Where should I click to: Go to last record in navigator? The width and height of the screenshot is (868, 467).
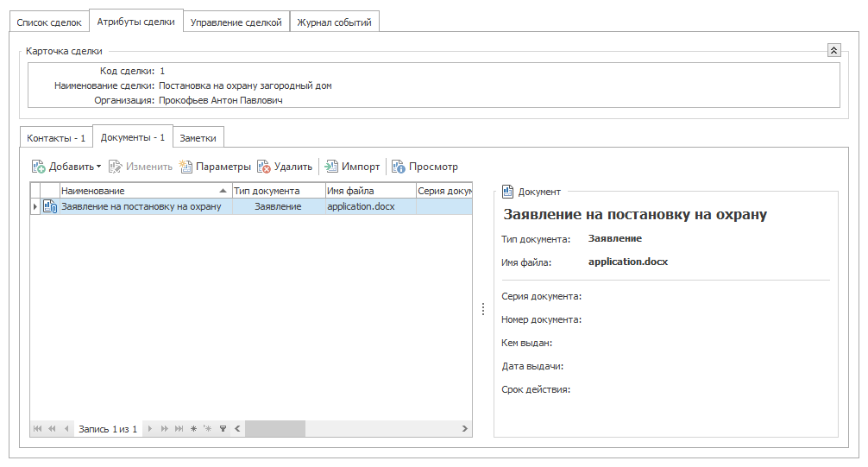coord(179,429)
